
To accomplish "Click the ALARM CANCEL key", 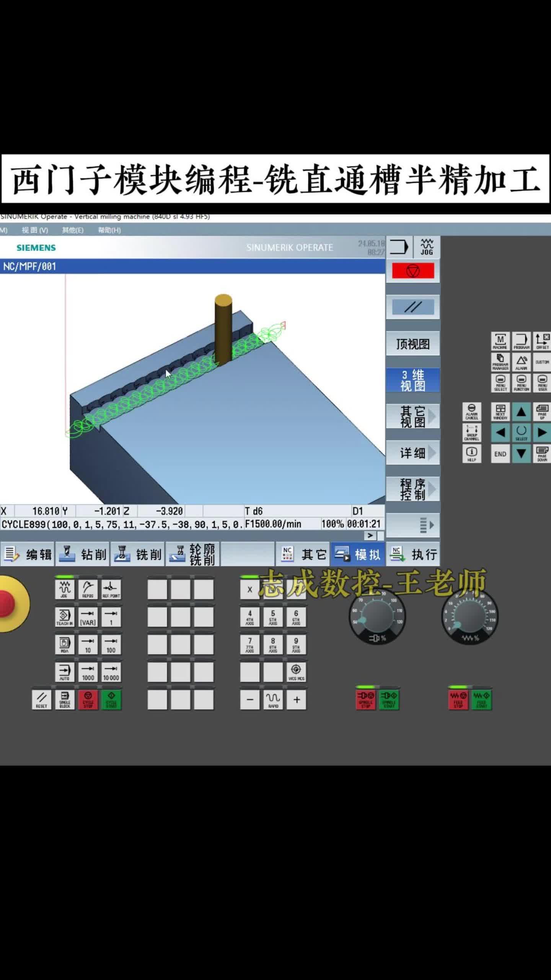I will (x=471, y=412).
